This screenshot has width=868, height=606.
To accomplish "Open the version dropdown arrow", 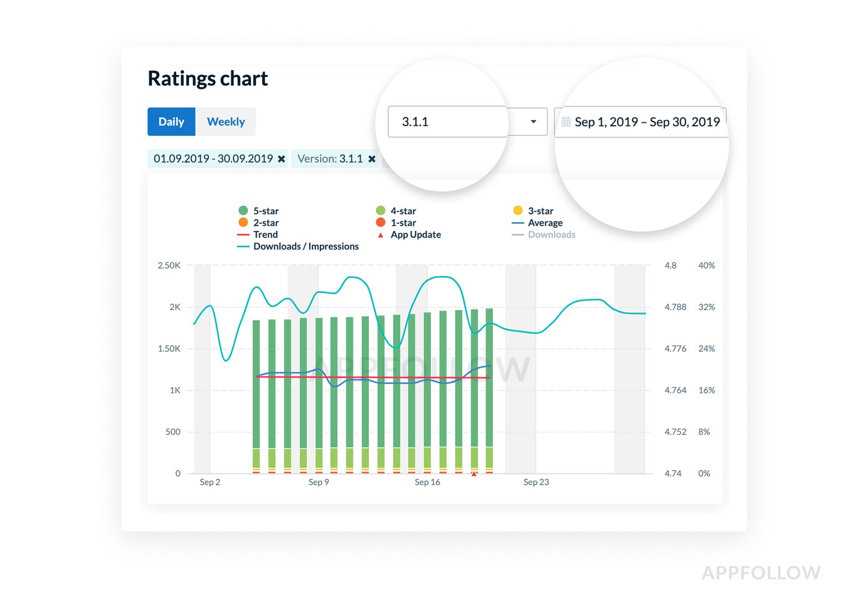I will pos(533,122).
